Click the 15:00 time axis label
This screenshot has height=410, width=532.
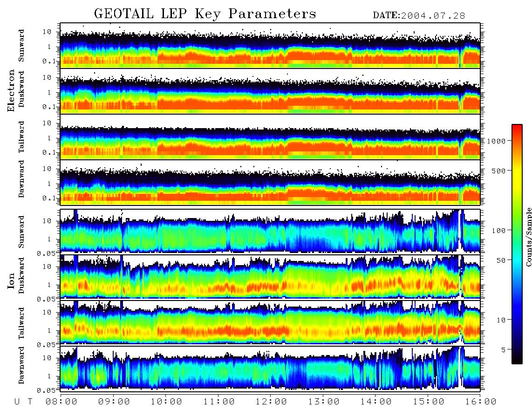click(x=429, y=402)
